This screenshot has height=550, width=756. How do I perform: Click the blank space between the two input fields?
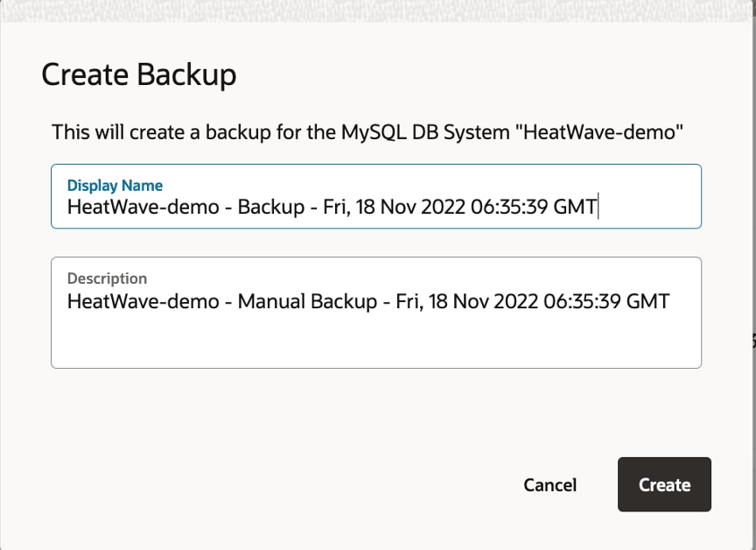(376, 243)
